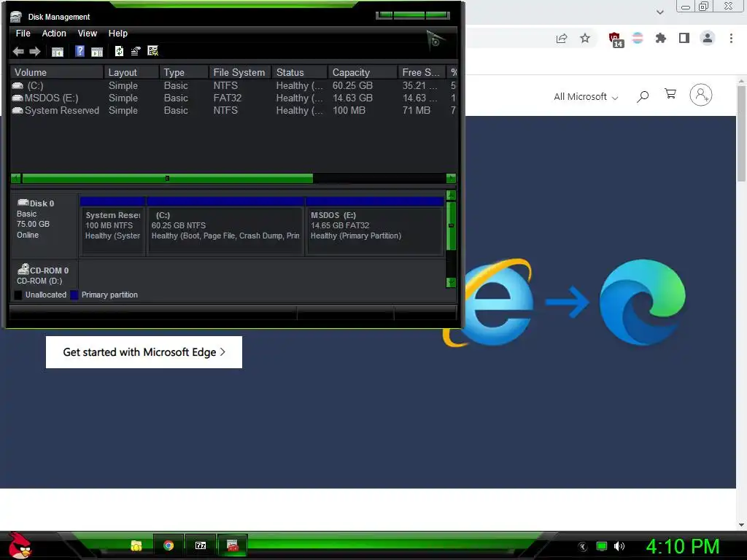Image resolution: width=747 pixels, height=560 pixels.
Task: Click the 100 MB capacity cell
Action: click(349, 111)
